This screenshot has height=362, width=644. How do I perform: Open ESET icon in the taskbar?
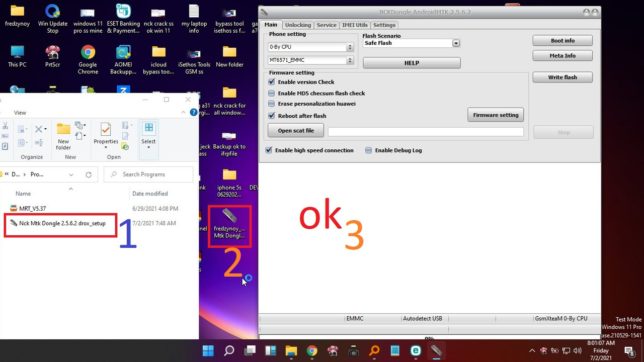point(416,350)
